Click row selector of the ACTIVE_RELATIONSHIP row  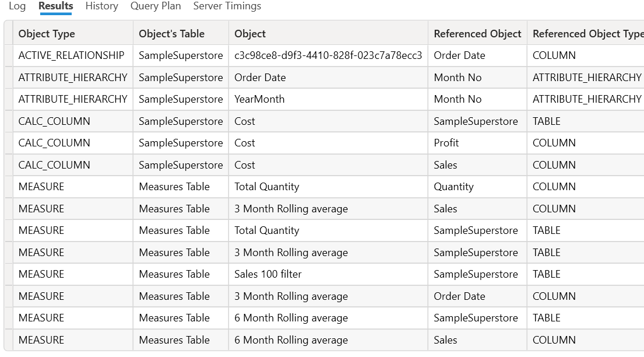point(8,55)
